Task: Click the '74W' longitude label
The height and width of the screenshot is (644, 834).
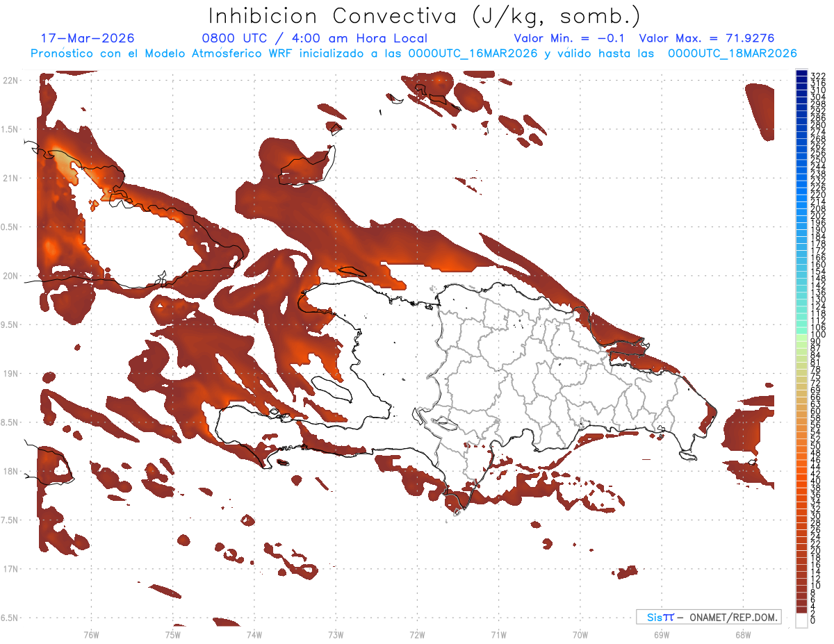Action: click(x=254, y=634)
